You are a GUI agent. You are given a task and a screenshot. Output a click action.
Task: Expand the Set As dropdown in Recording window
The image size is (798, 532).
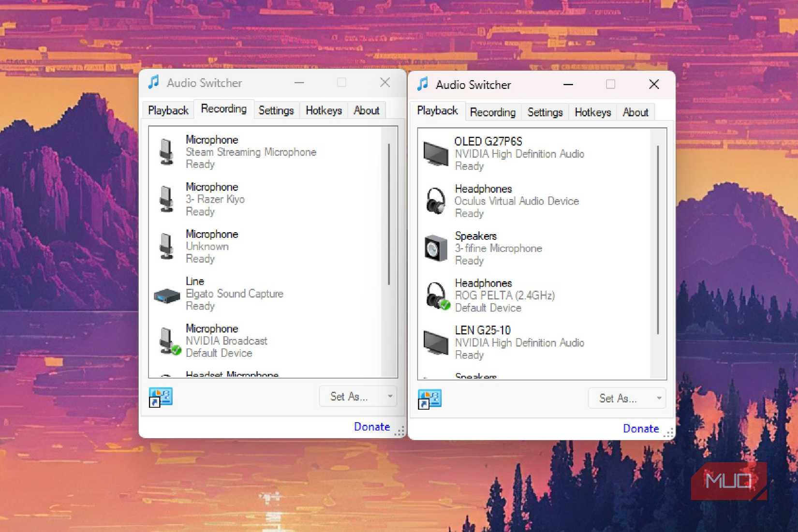390,396
